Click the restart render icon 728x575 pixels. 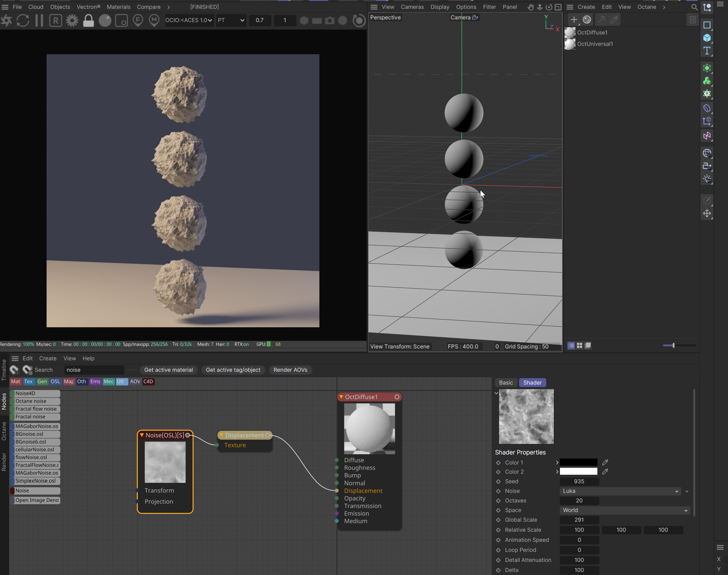(23, 20)
